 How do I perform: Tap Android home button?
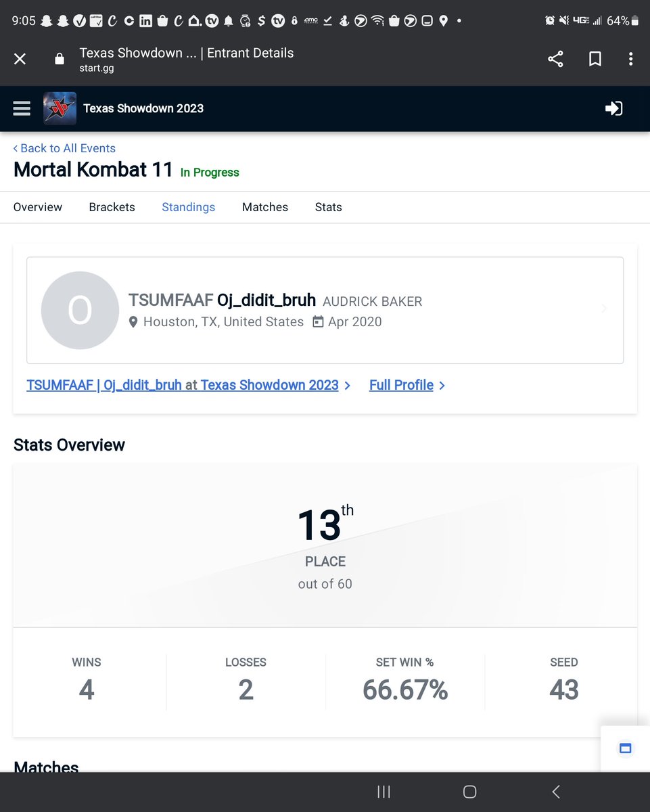pos(470,792)
